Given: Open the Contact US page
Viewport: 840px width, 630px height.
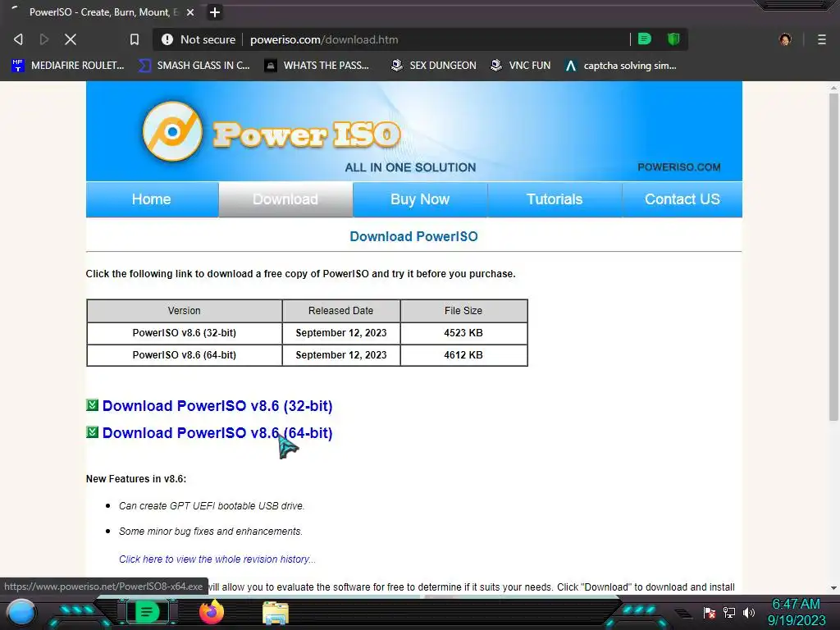Looking at the screenshot, I should pyautogui.click(x=682, y=199).
